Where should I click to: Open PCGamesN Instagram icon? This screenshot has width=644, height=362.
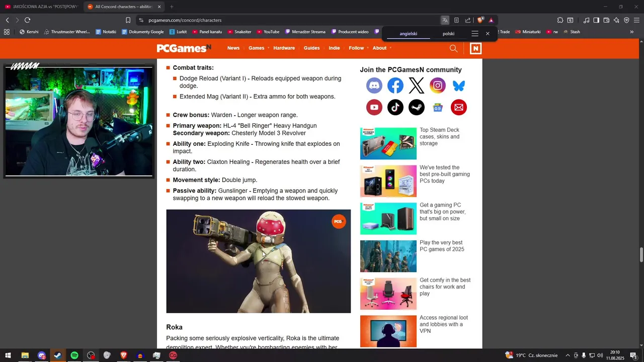pyautogui.click(x=438, y=86)
